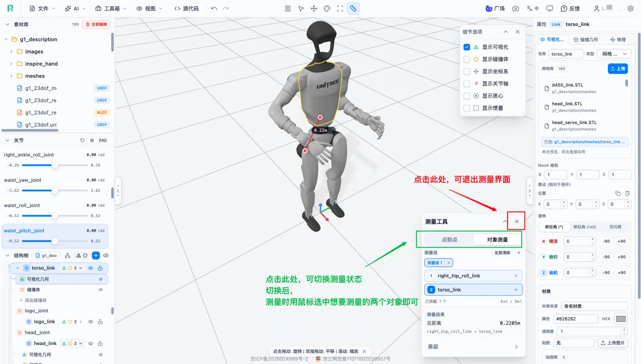Select 欧拉角 (rad) rotation tab
This screenshot has height=364, width=641.
(x=584, y=227)
